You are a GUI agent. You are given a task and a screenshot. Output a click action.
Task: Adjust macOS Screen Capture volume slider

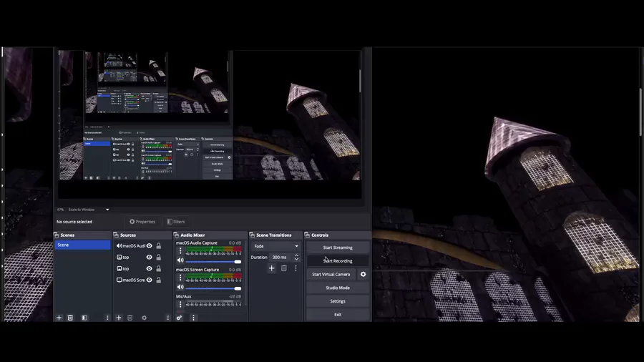(213, 288)
